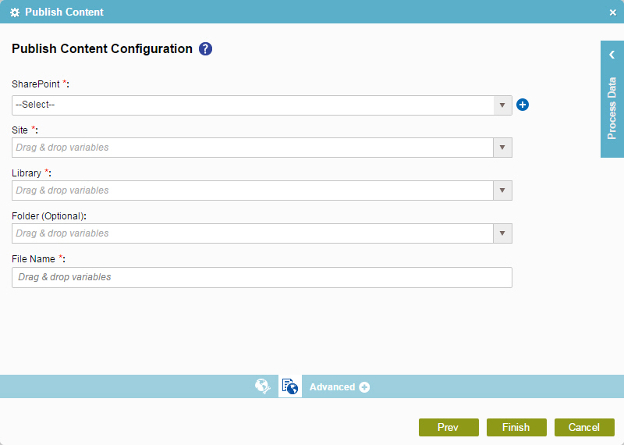Click the Finish button

[517, 427]
